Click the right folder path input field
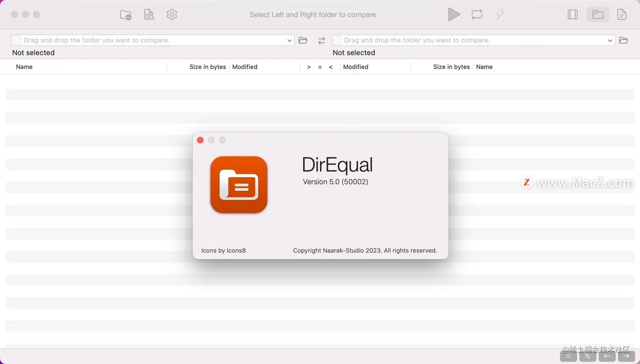 tap(473, 40)
